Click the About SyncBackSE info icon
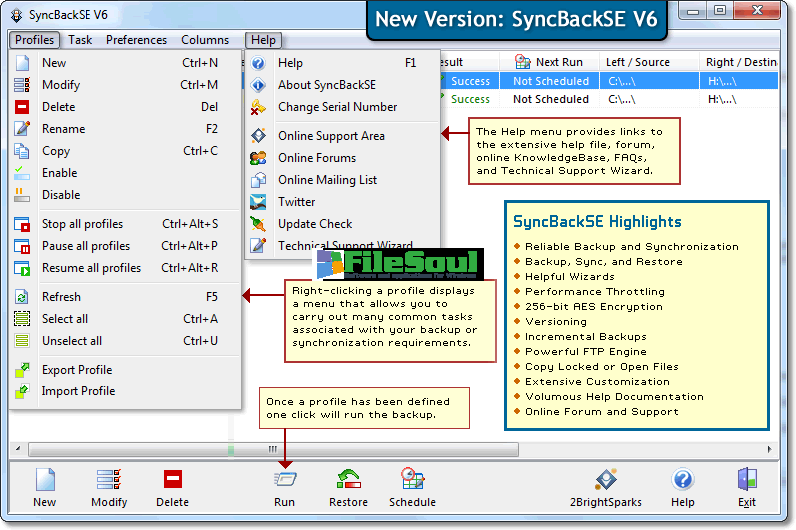The height and width of the screenshot is (530, 796). (258, 85)
